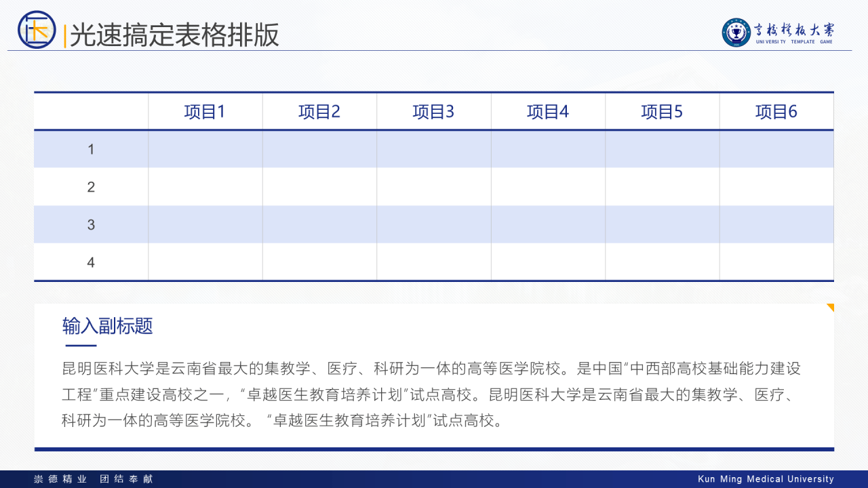
Task: Click the footer motto 崇德精业 团结奉献
Action: (x=94, y=479)
